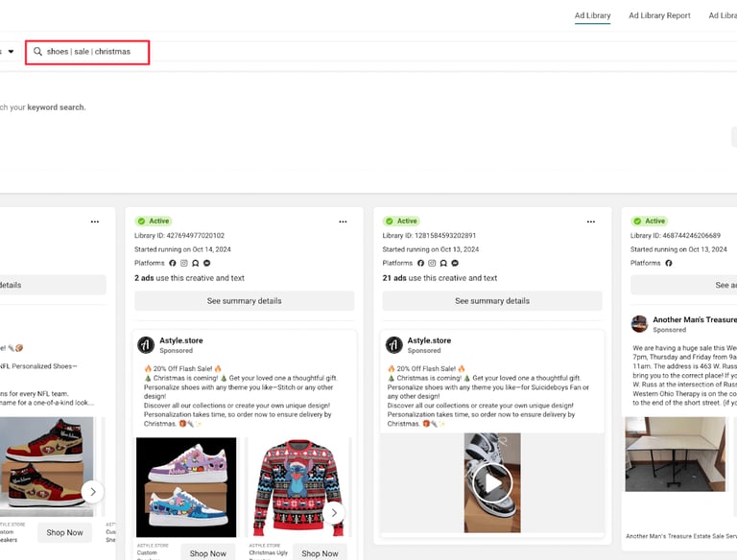This screenshot has height=560, width=737.
Task: Open the category dropdown arrow beside search
Action: click(x=11, y=51)
